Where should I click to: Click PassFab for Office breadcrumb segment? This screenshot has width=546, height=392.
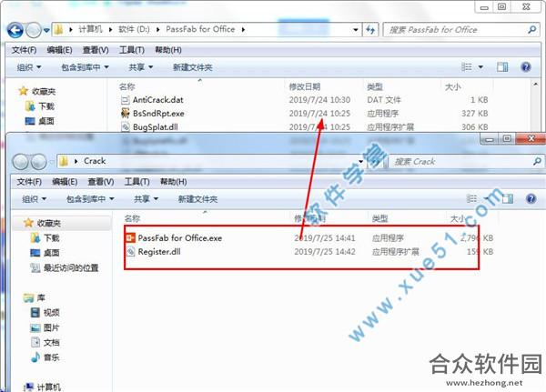click(x=200, y=29)
